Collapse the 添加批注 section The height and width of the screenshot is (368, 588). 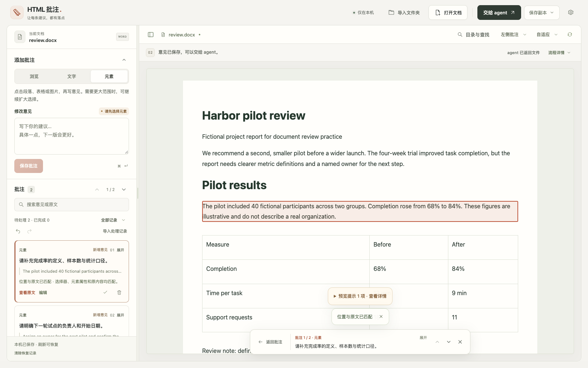pos(124,60)
